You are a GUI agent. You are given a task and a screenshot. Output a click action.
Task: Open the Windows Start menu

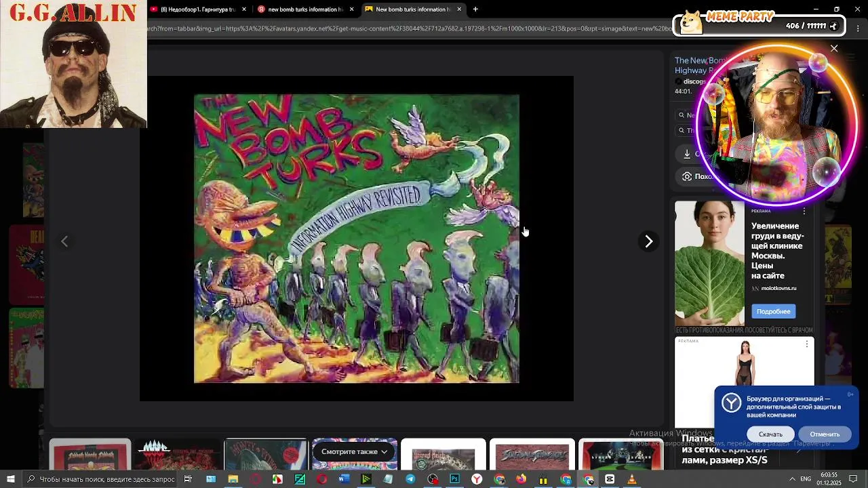[x=10, y=479]
